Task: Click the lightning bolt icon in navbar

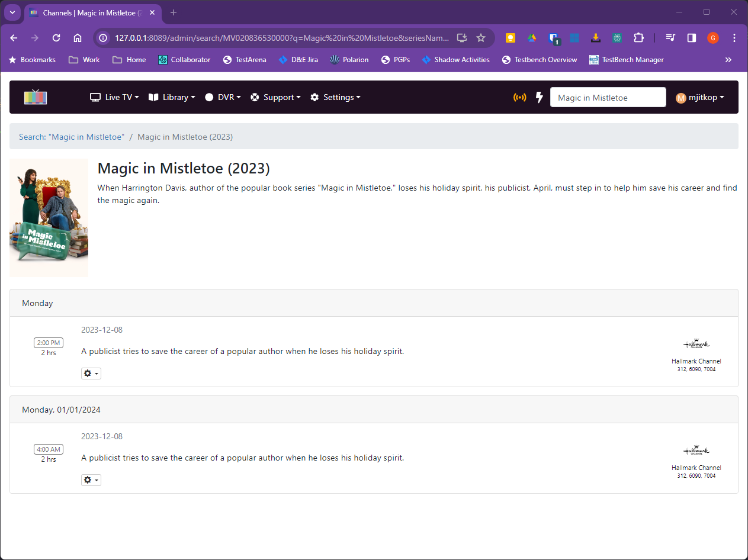Action: coord(539,97)
